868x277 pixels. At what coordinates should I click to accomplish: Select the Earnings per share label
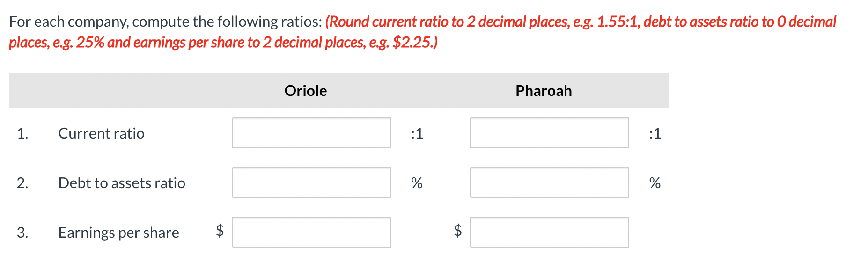point(118,232)
